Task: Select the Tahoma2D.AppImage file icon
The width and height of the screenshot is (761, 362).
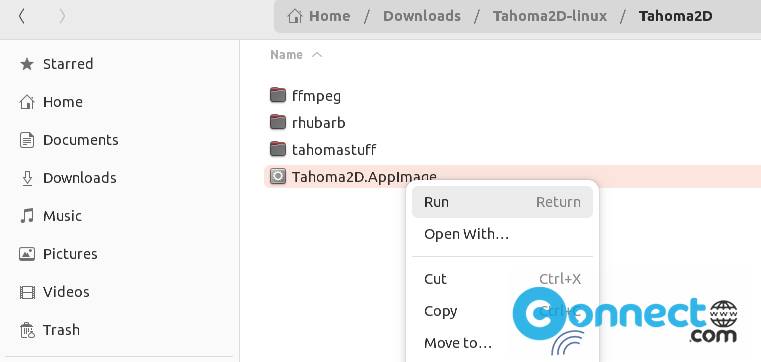Action: coord(278,176)
